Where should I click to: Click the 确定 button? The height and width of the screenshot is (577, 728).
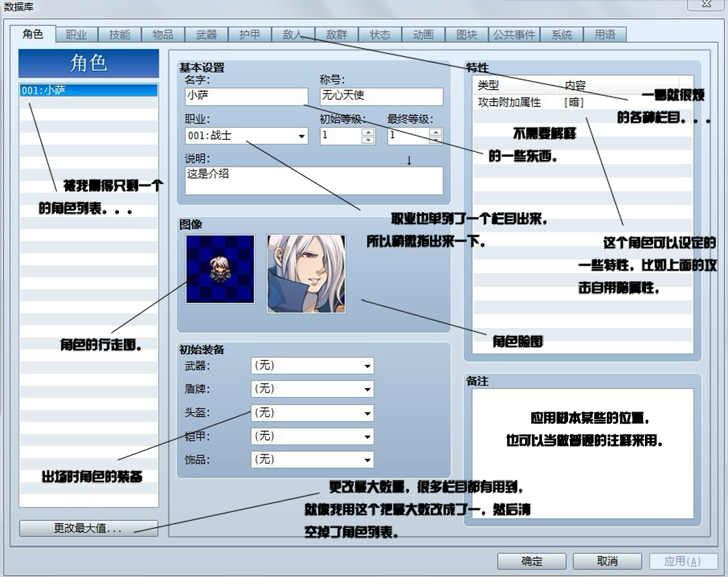[x=532, y=561]
